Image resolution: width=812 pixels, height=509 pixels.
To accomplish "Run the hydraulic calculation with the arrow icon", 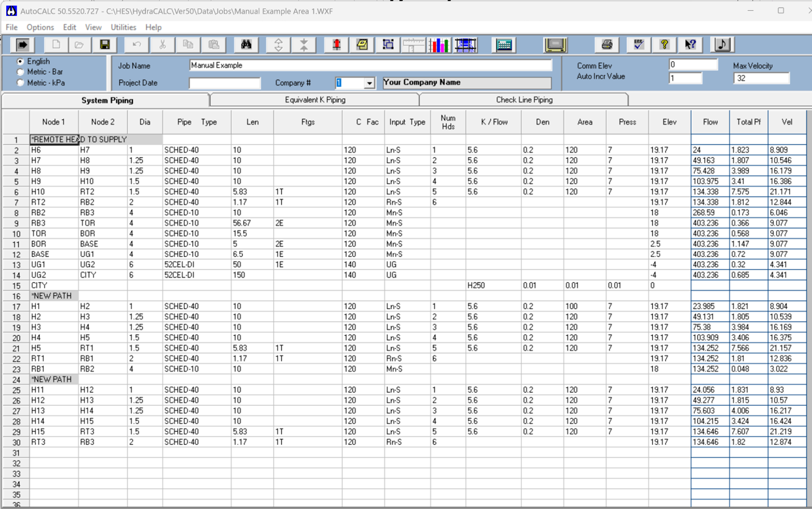I will (x=22, y=45).
